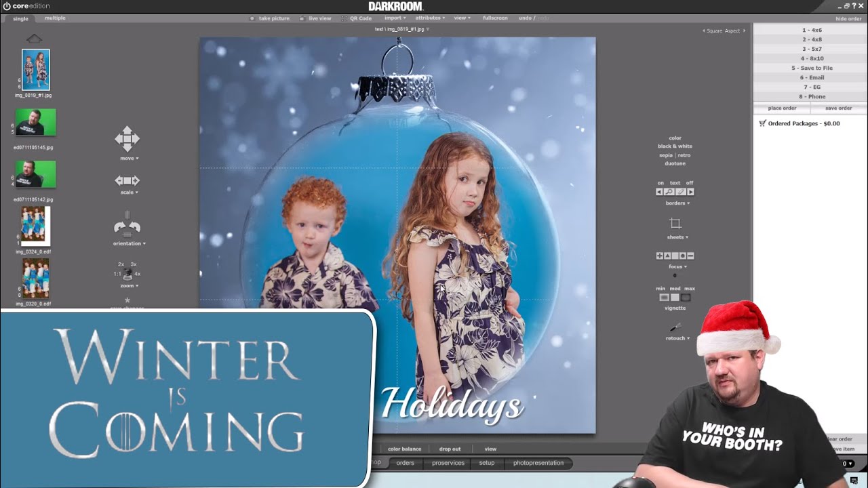Click the save order button
The width and height of the screenshot is (868, 488).
click(839, 108)
